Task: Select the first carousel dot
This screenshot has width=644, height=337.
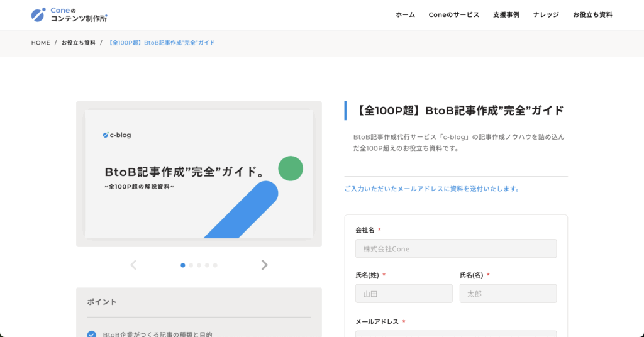Action: (x=183, y=265)
